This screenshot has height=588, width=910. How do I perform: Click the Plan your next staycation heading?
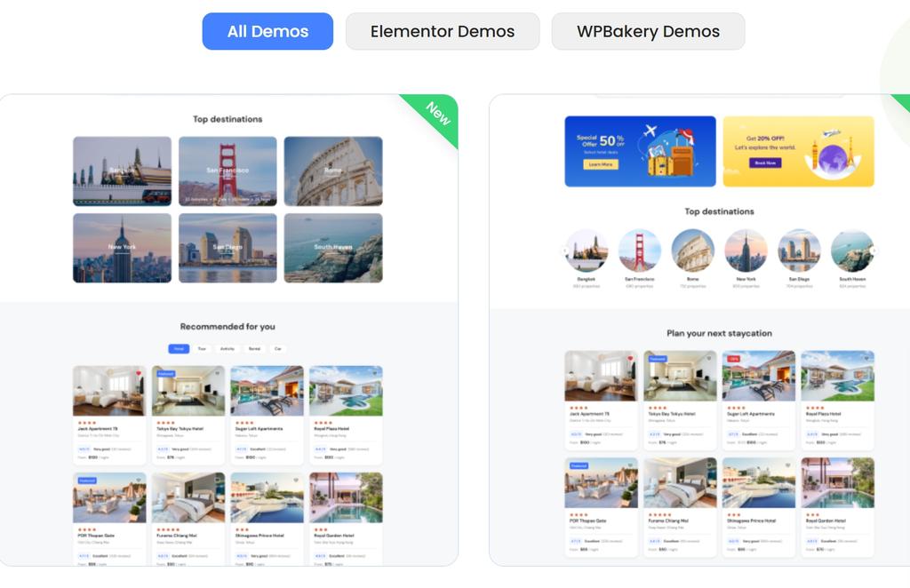tap(719, 333)
